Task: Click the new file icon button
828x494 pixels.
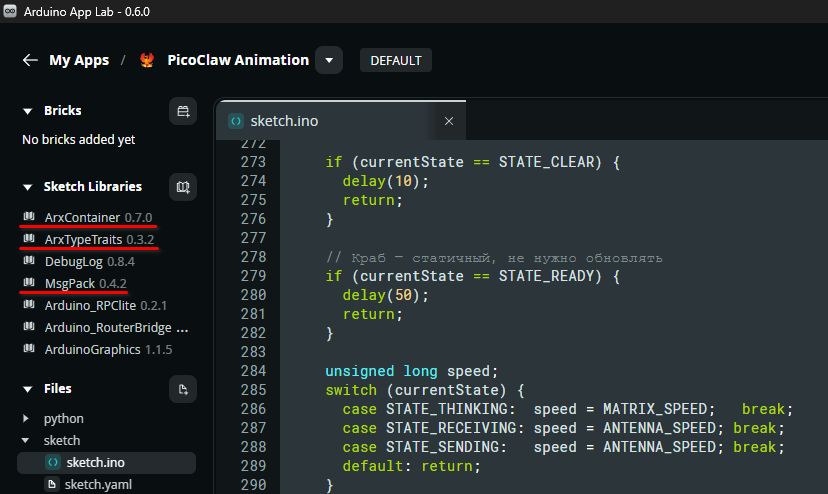Action: (x=183, y=389)
